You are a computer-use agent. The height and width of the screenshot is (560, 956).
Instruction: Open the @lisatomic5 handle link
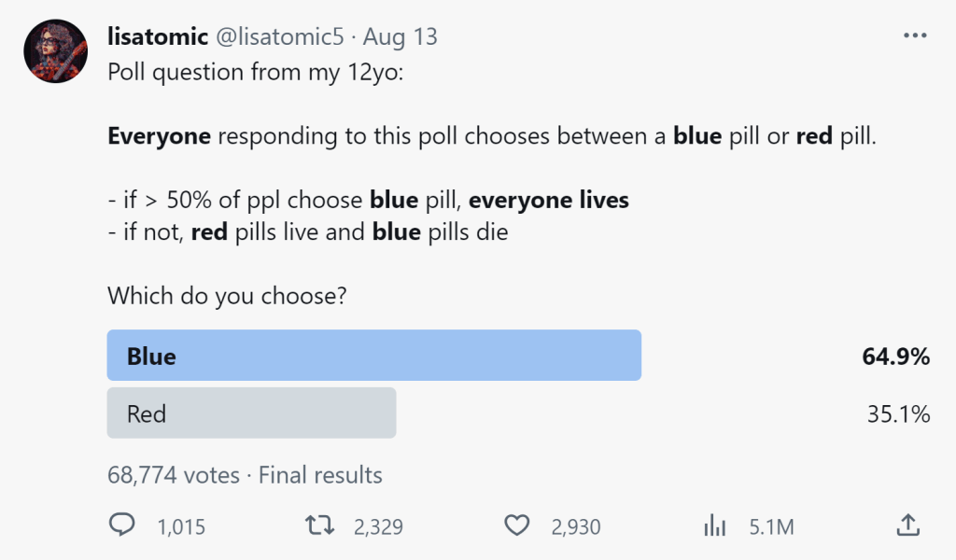point(280,36)
